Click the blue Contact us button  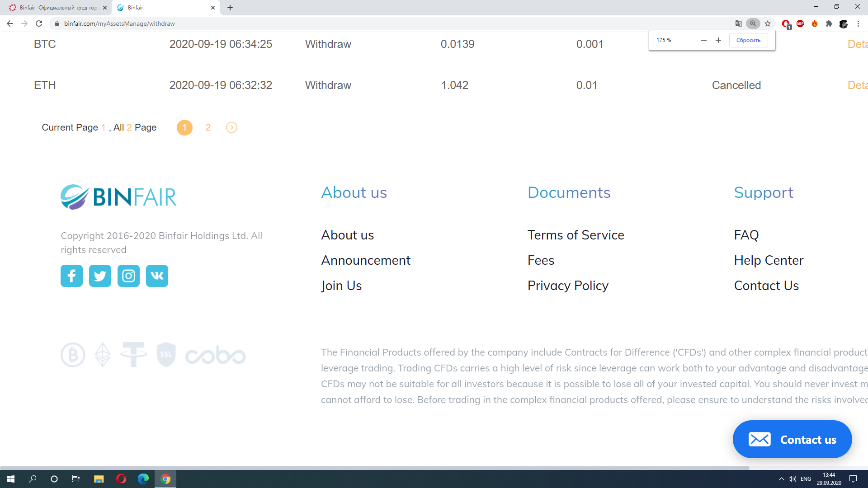click(792, 439)
